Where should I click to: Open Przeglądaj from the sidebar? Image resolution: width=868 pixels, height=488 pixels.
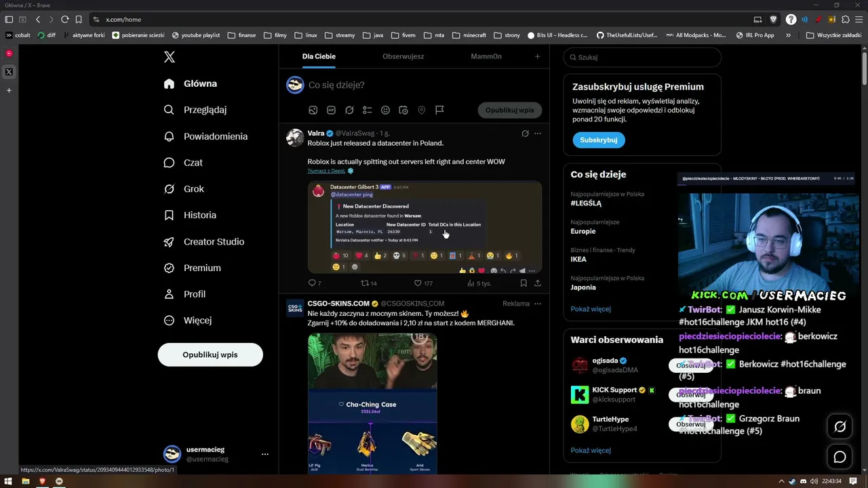click(x=195, y=110)
